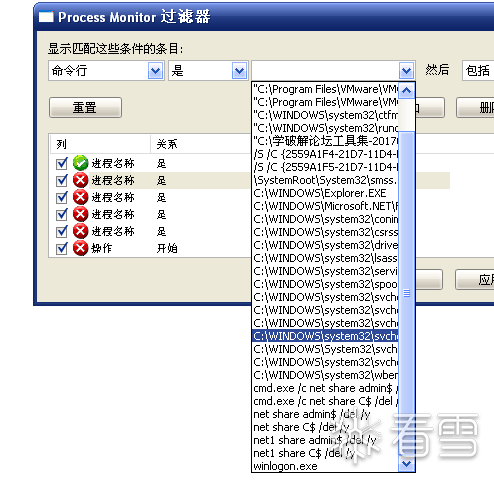494x482 pixels.
Task: Toggle checkbox for the 操作 开始 filter
Action: click(62, 248)
